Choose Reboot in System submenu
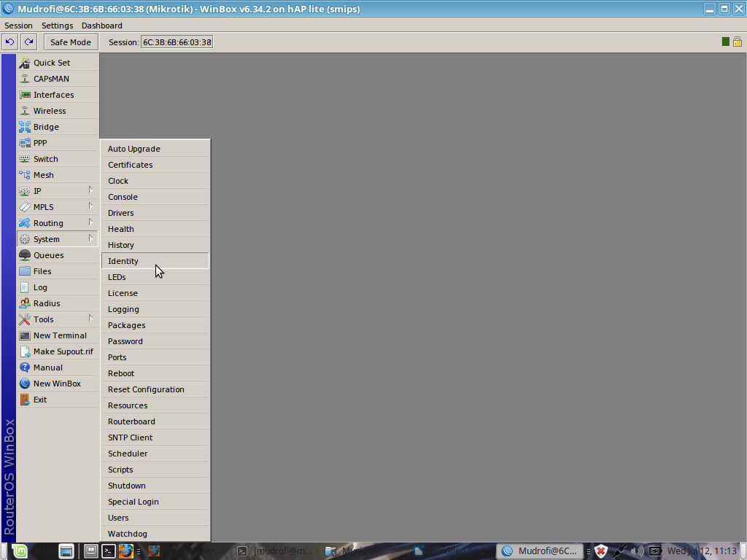The width and height of the screenshot is (747, 560). pos(155,373)
